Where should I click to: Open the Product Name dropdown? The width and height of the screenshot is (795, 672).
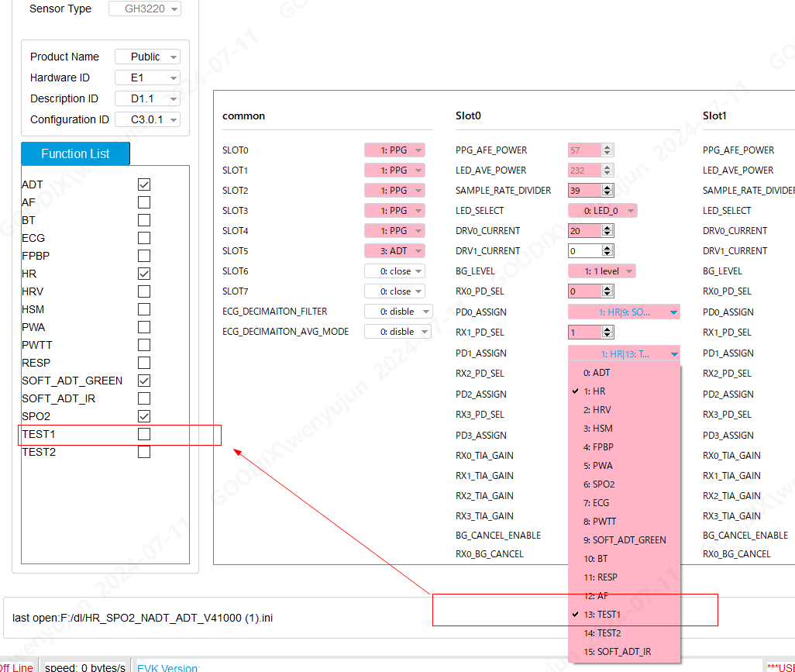[x=147, y=57]
